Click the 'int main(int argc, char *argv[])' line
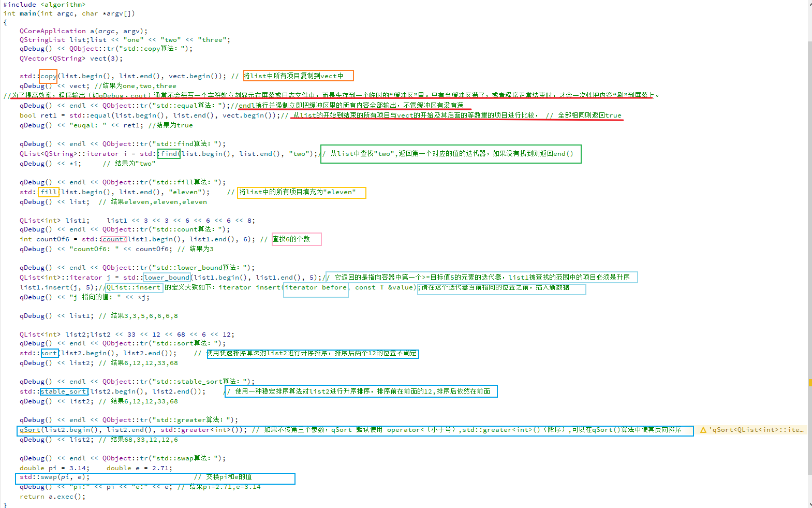 point(69,13)
